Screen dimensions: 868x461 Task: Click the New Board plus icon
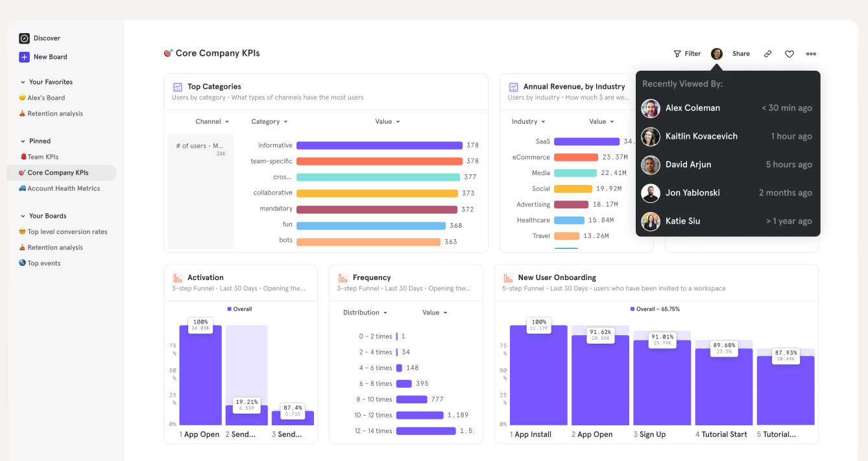point(24,57)
